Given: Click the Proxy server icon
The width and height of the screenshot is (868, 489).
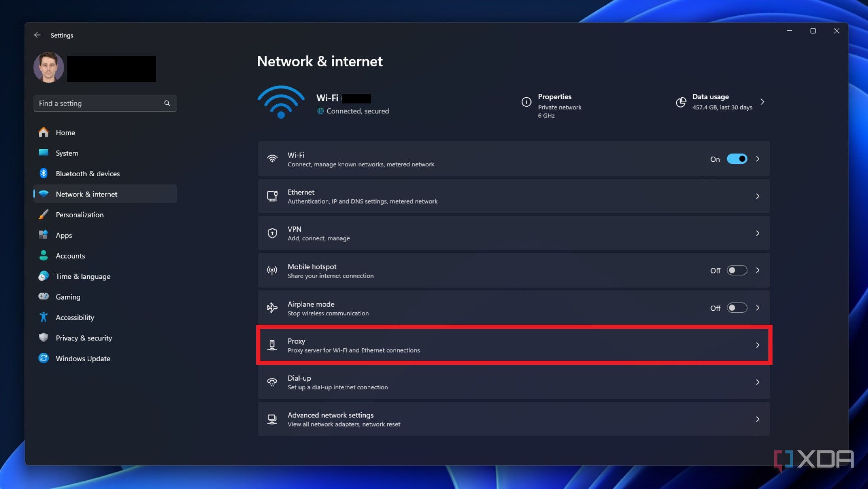Looking at the screenshot, I should [x=272, y=345].
